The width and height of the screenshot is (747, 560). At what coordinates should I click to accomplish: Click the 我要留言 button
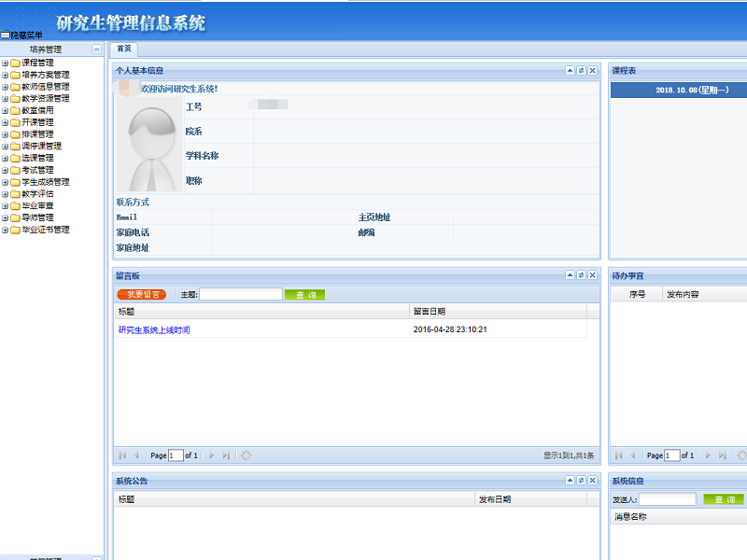coord(142,294)
